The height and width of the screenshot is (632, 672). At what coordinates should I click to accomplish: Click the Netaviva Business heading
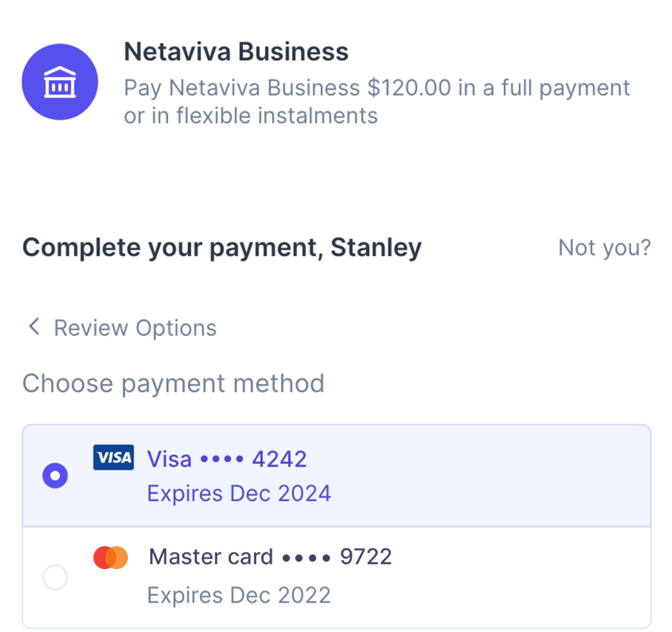(x=235, y=51)
